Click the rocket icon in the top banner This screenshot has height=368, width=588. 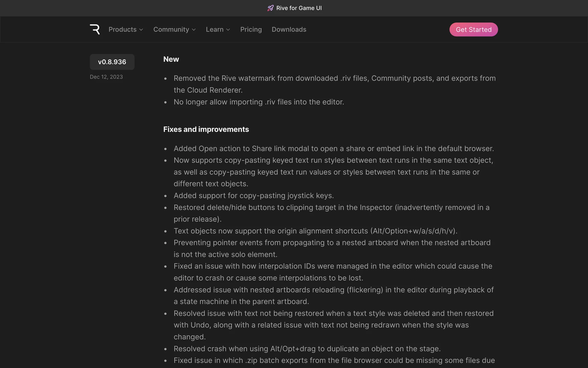coord(270,8)
